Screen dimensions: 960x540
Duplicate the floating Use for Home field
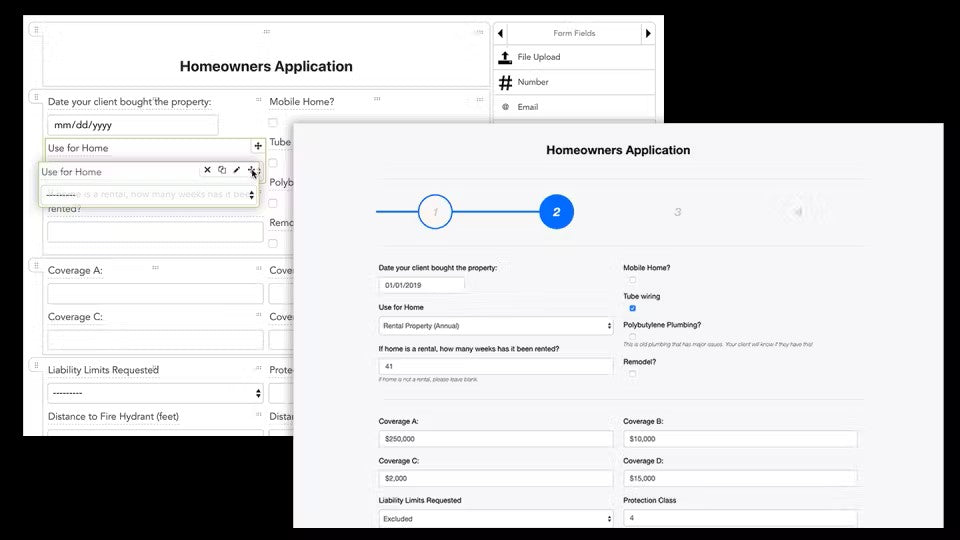(x=222, y=171)
